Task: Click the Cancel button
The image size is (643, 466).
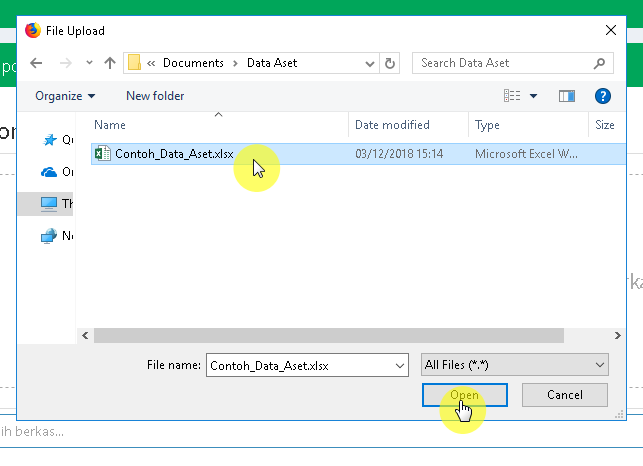Action: [x=565, y=395]
